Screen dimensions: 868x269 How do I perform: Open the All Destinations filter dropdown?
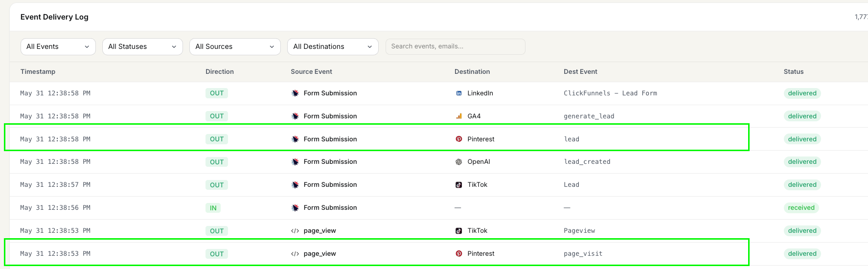point(333,46)
